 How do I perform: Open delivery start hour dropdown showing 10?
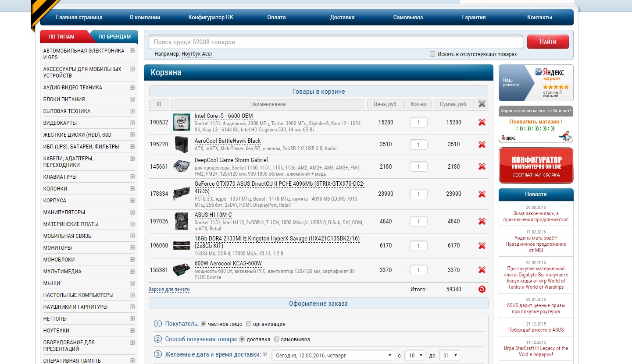[x=415, y=355]
